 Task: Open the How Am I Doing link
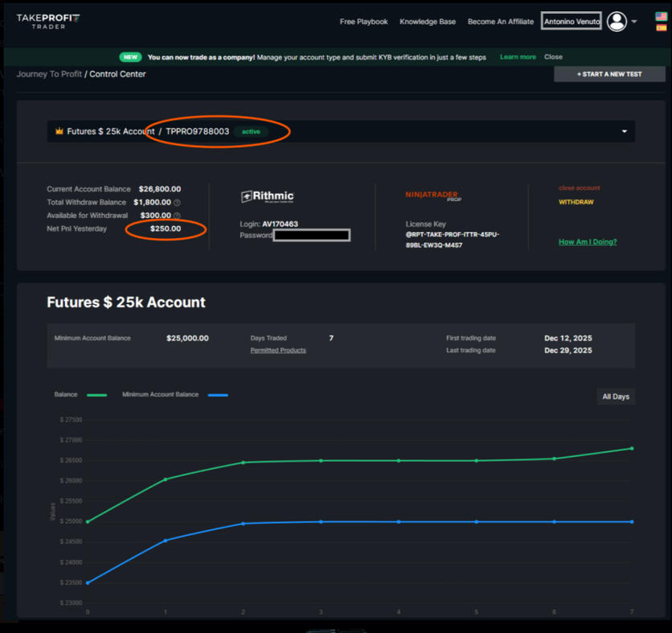588,242
